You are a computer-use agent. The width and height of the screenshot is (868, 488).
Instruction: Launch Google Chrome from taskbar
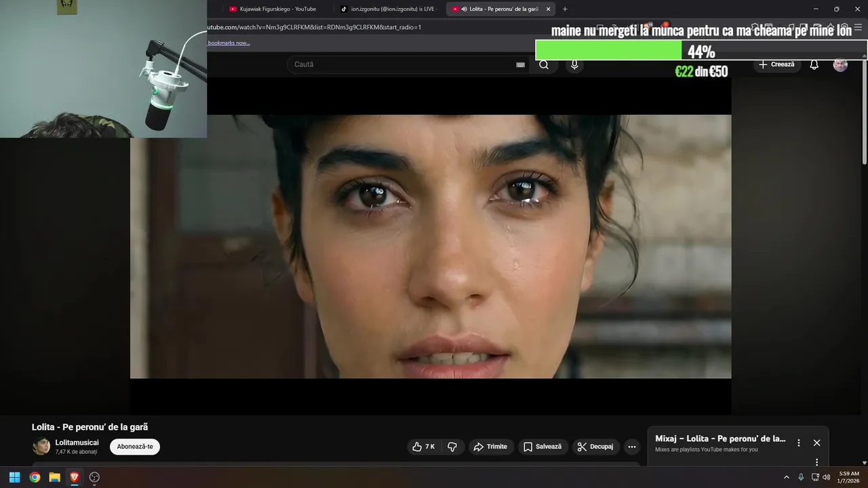click(35, 477)
